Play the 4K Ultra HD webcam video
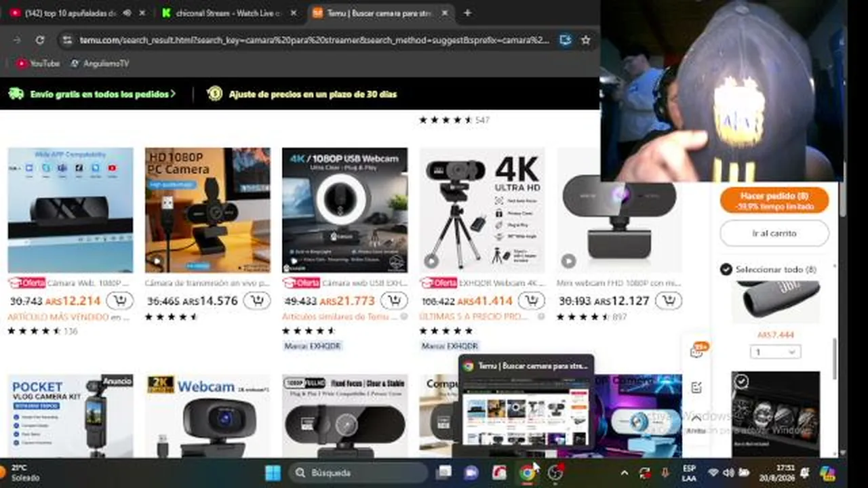Viewport: 868px width, 488px height. (x=431, y=260)
